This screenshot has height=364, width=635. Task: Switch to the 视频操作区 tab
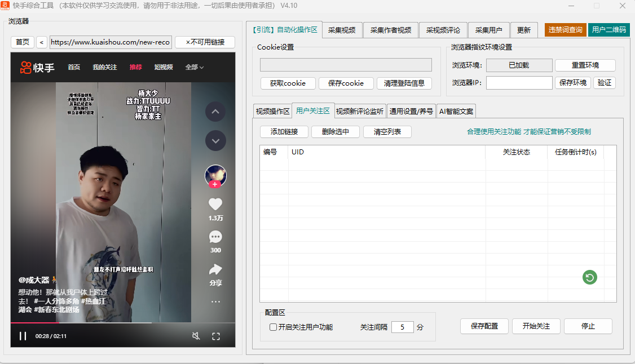[272, 111]
